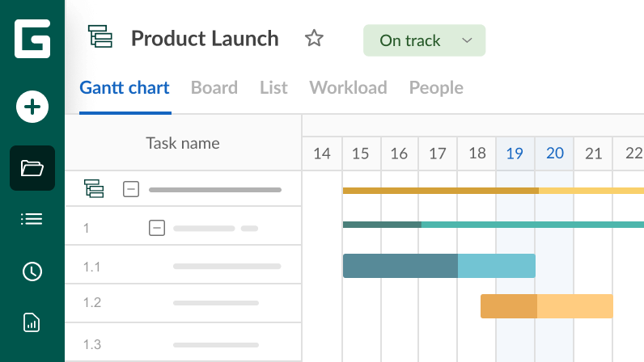Open the time log clock icon
The height and width of the screenshot is (362, 644).
pos(32,271)
